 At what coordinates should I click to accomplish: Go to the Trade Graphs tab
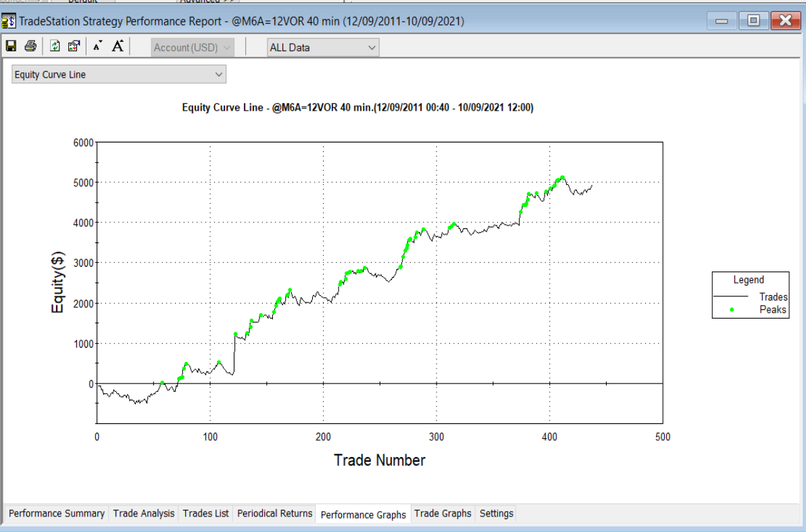(x=443, y=513)
